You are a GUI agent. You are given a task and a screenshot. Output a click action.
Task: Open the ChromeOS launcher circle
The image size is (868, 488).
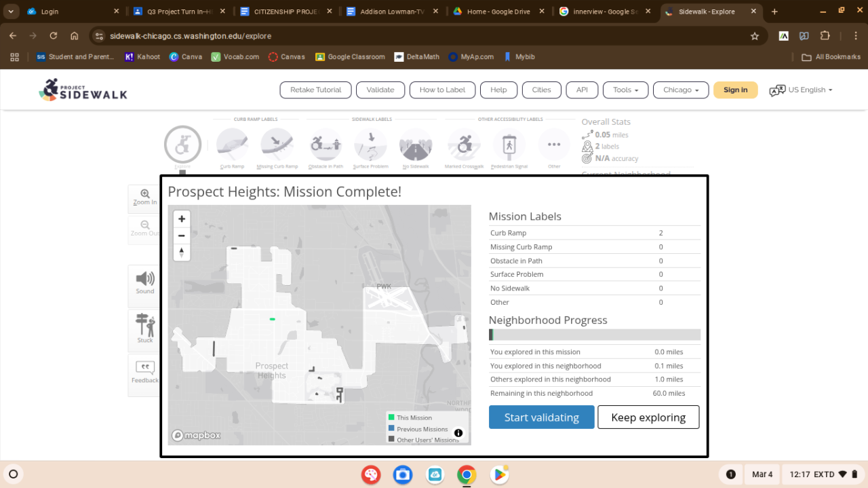(x=12, y=474)
